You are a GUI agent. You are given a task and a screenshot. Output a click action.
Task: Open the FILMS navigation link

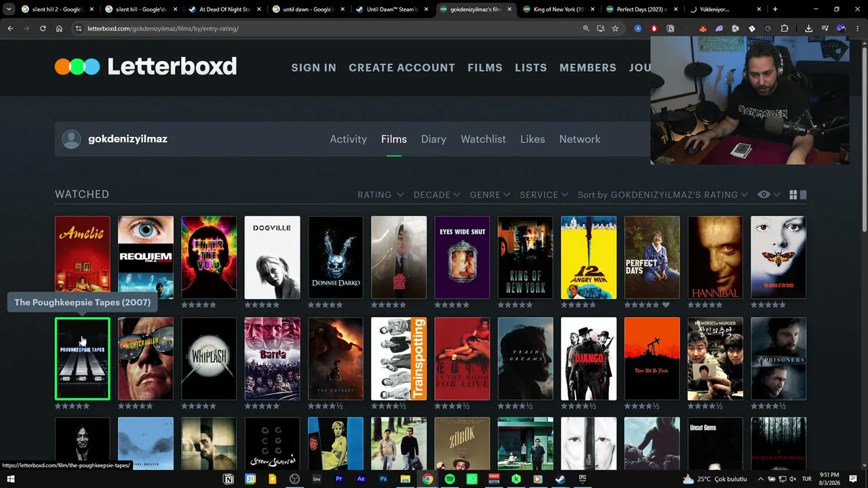click(x=485, y=68)
